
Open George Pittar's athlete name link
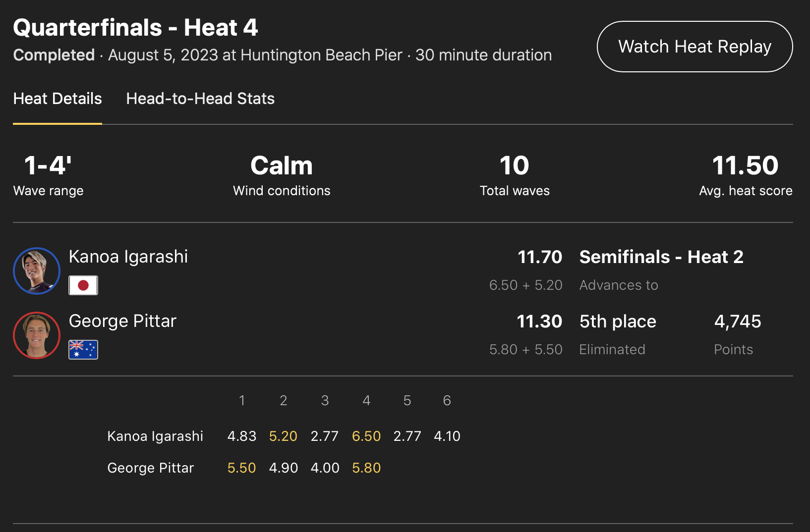122,321
